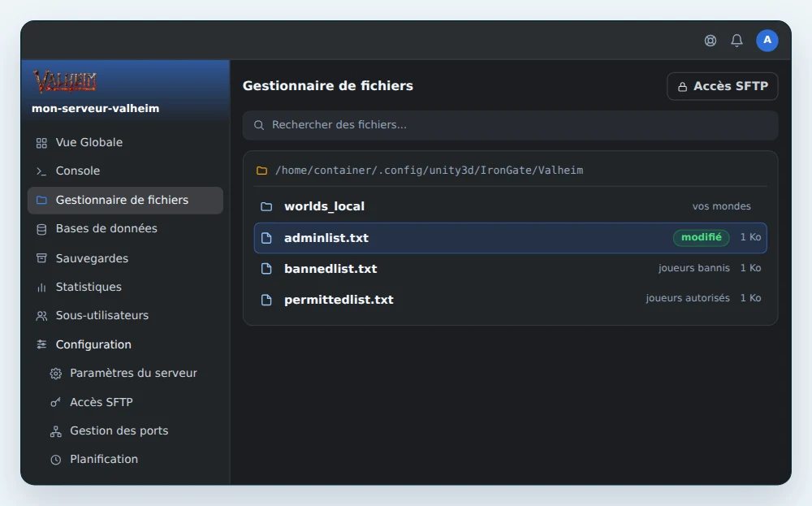This screenshot has height=506, width=812.
Task: Click the "joueurs bannis" label
Action: click(x=694, y=268)
